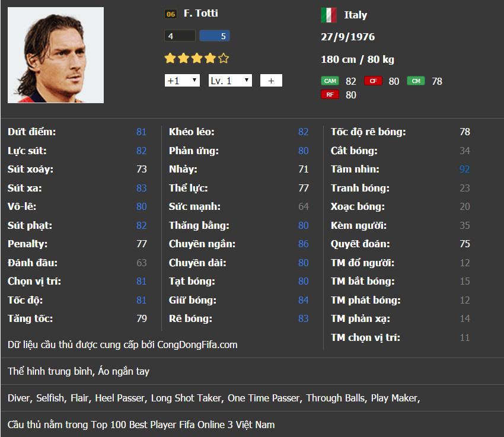Click the Top 100 Best Player line
This screenshot has height=437, width=504.
141,425
